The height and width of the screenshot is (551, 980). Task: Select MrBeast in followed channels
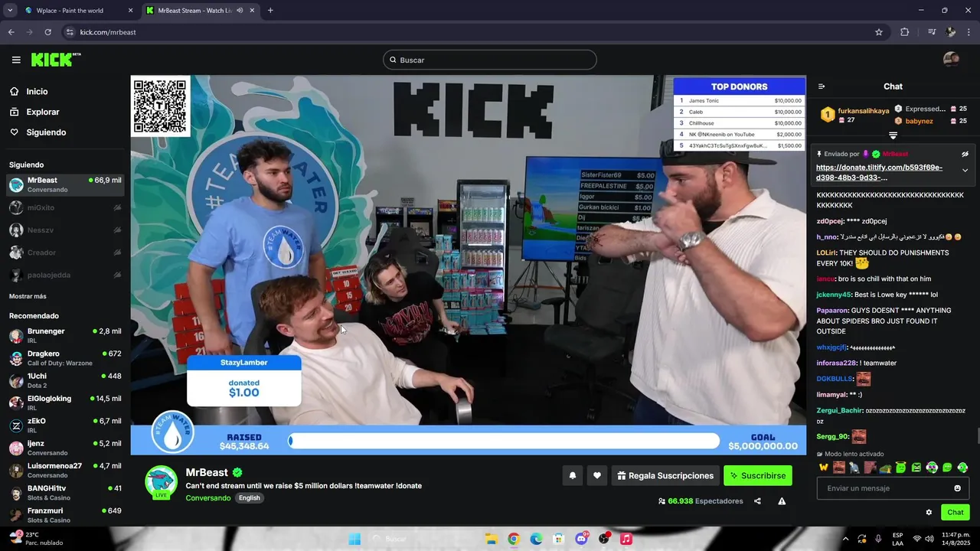pyautogui.click(x=65, y=184)
